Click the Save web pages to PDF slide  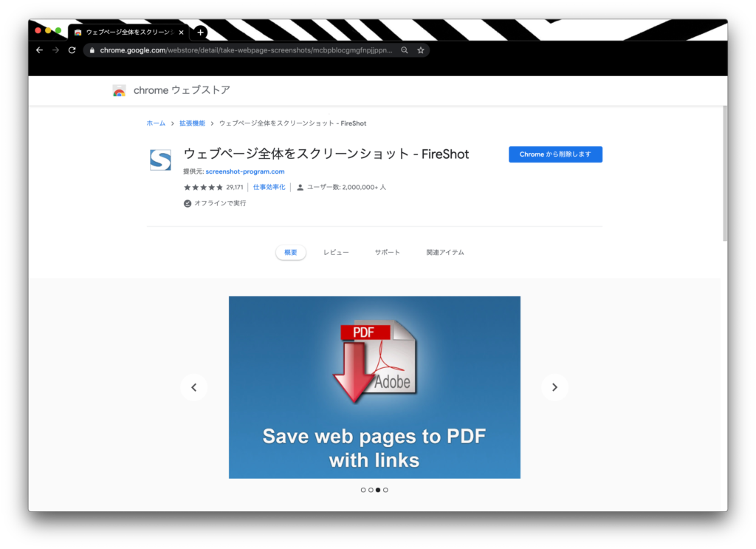(x=374, y=387)
